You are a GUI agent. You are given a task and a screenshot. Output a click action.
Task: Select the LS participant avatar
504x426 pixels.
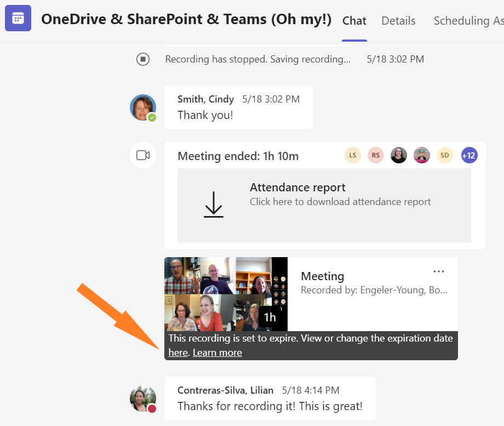point(353,155)
